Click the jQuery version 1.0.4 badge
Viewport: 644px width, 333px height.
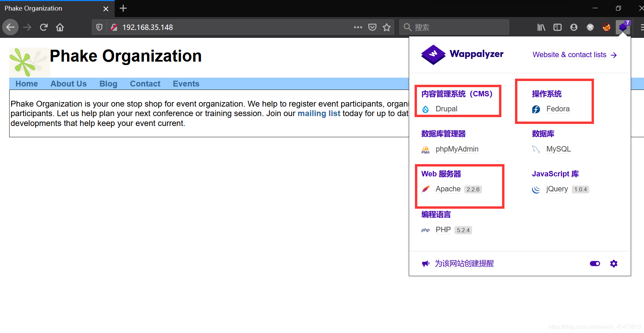pyautogui.click(x=580, y=189)
